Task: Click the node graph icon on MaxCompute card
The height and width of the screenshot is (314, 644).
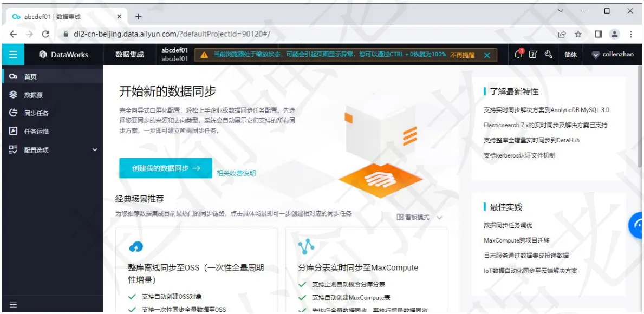Action: [306, 246]
